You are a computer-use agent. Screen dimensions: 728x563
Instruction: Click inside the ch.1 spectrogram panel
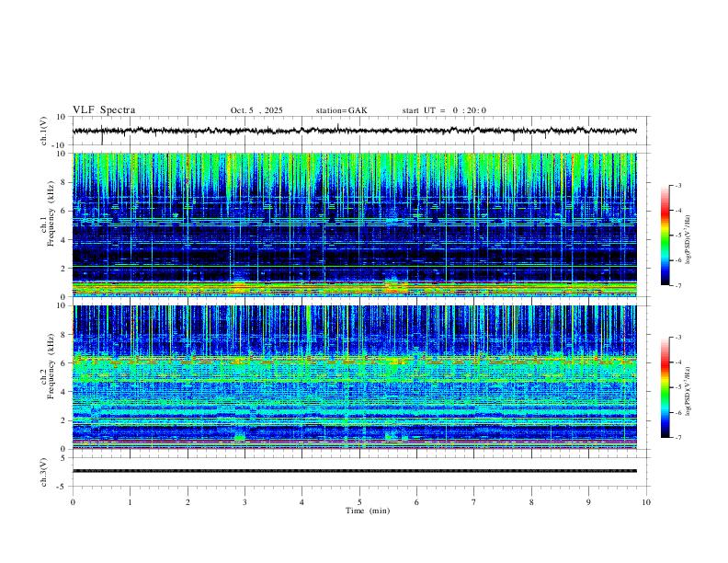[355, 224]
